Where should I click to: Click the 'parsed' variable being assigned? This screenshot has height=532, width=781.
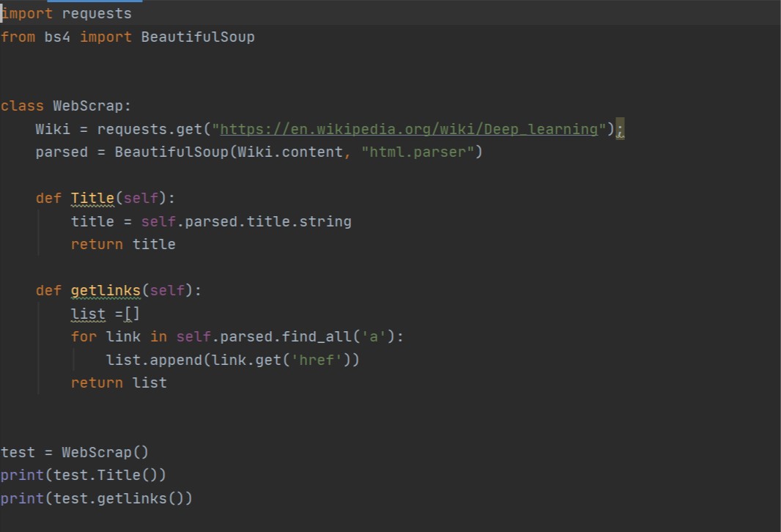62,152
